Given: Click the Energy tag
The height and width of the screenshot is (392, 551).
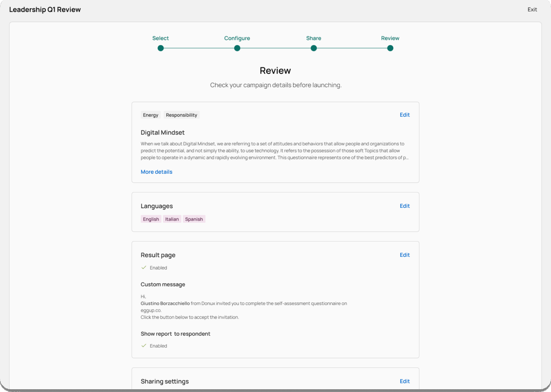Looking at the screenshot, I should [150, 115].
